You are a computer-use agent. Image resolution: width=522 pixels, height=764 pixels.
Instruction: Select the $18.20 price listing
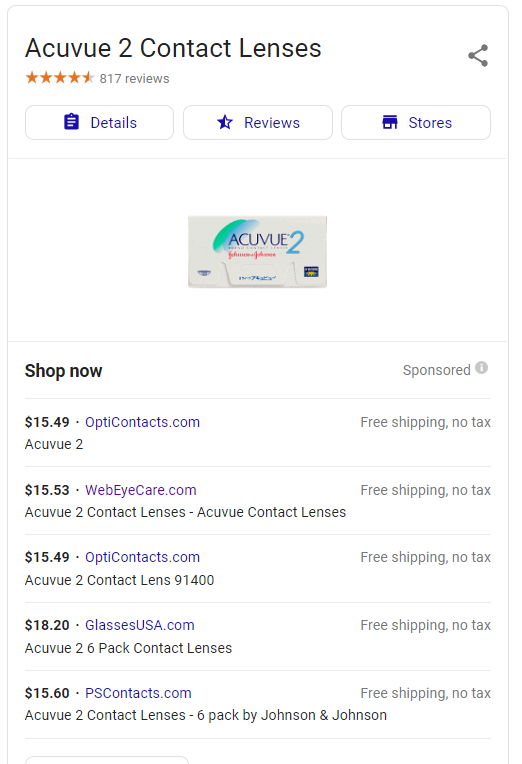click(x=47, y=625)
